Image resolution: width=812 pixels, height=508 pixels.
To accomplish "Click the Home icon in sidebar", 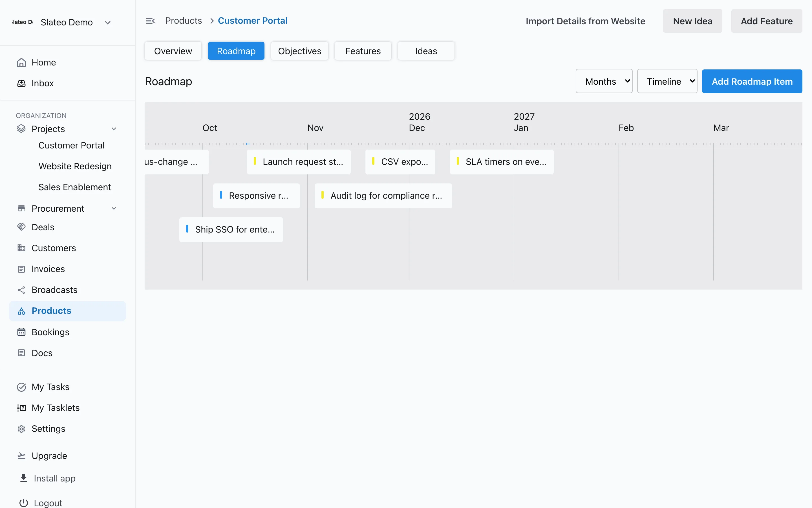I will click(21, 63).
